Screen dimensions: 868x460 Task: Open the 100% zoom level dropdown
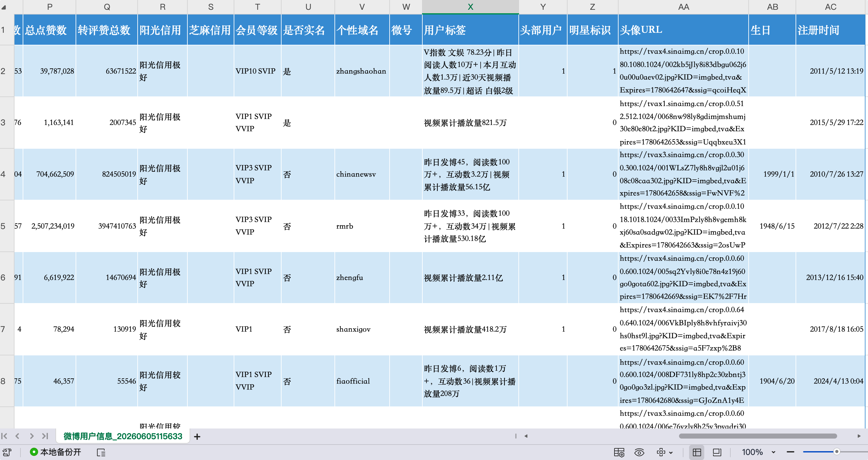click(x=758, y=452)
